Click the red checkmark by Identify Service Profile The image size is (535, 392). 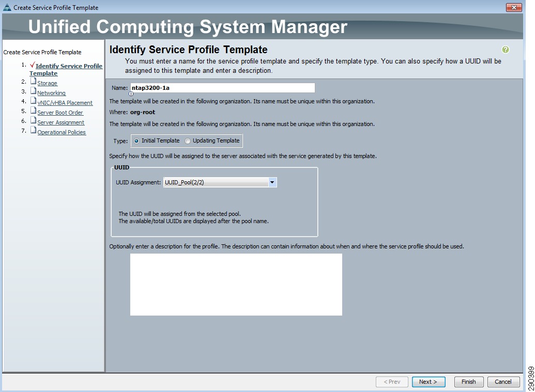[x=33, y=65]
